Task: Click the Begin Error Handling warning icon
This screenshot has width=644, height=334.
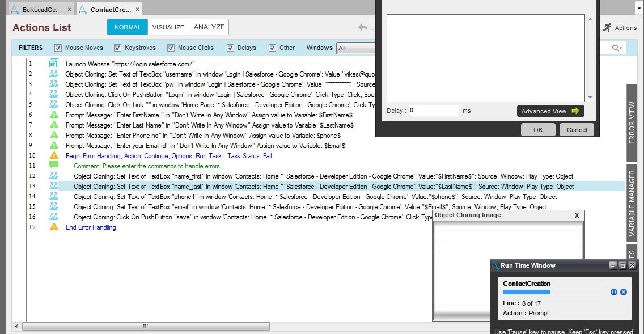Action: (54, 155)
